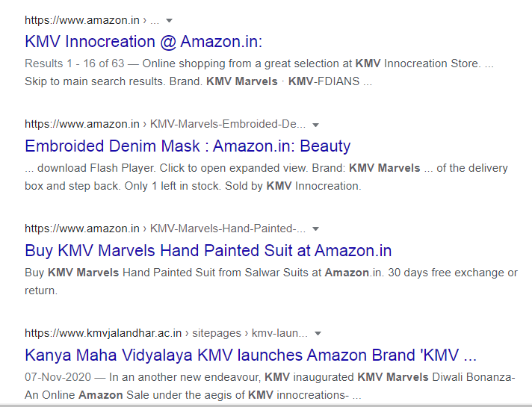The image size is (532, 407).
Task: Open the 'KMV Innocreation @ Amazon.in:' result
Action: tap(143, 42)
